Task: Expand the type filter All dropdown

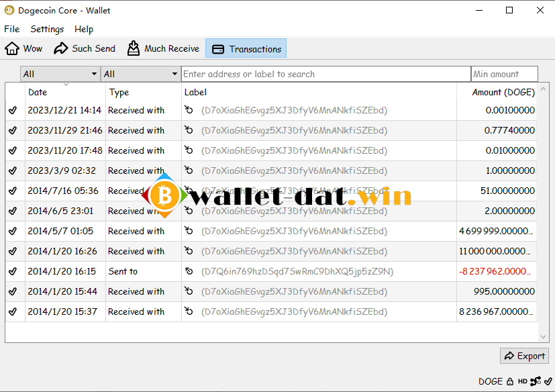Action: (x=141, y=74)
